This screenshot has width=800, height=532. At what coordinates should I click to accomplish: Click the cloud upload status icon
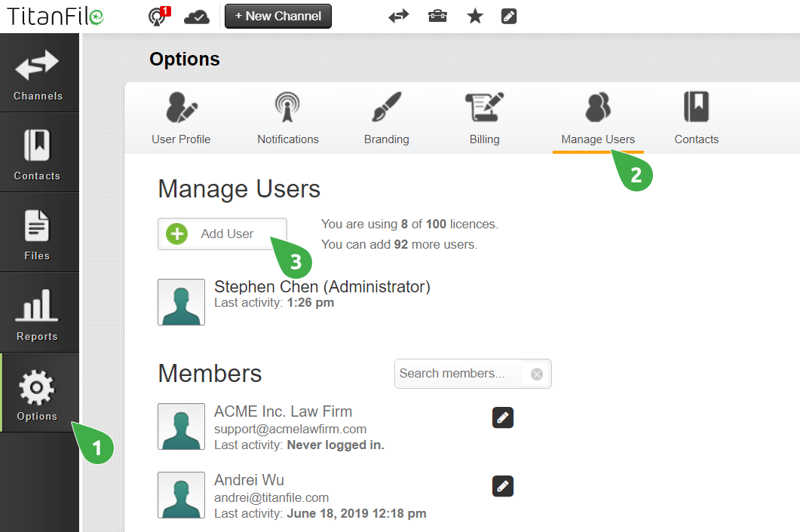(196, 15)
